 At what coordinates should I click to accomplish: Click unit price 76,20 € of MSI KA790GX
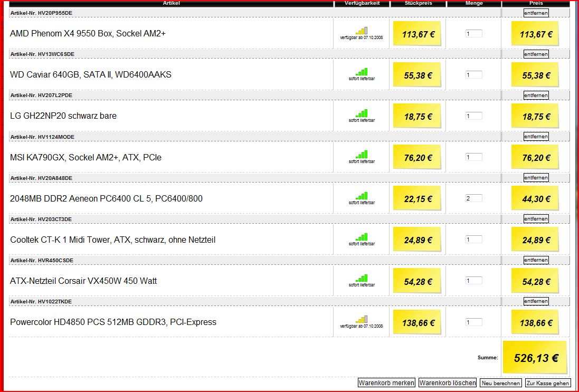point(417,158)
